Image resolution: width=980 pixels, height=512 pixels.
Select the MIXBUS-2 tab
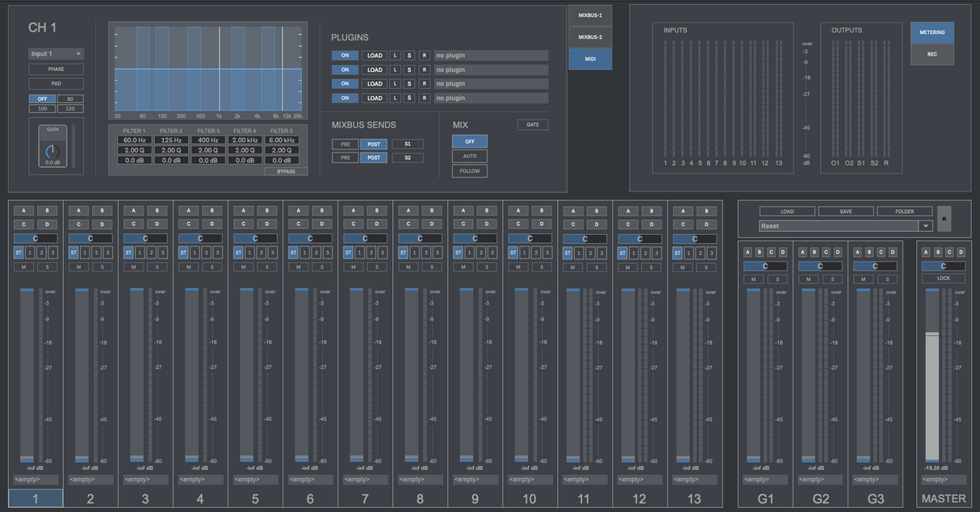(590, 37)
